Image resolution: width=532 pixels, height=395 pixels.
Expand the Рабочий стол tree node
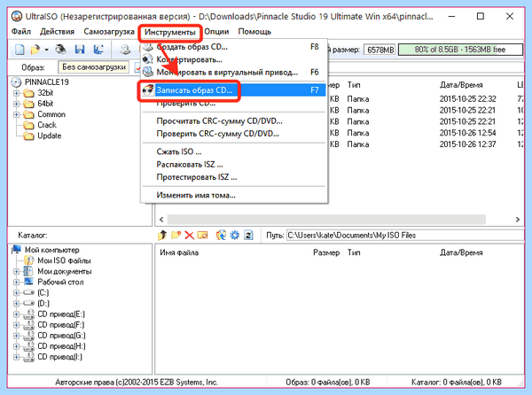click(16, 283)
